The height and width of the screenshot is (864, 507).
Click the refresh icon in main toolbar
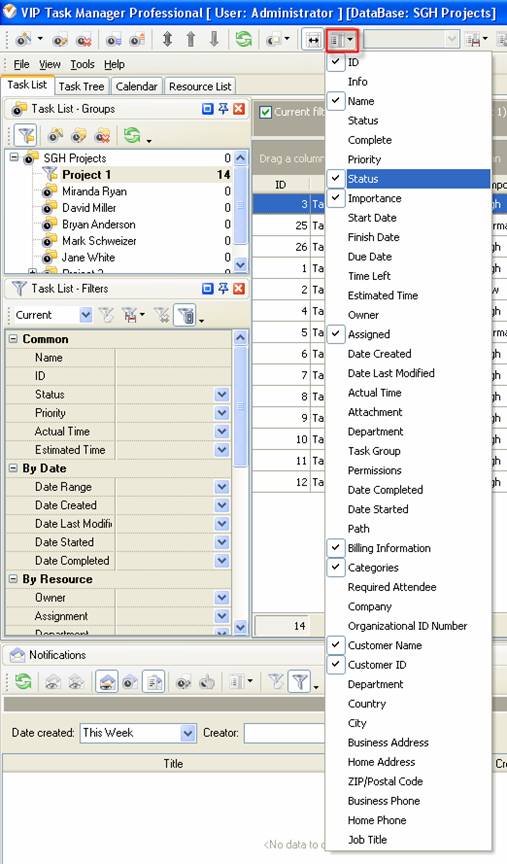243,39
